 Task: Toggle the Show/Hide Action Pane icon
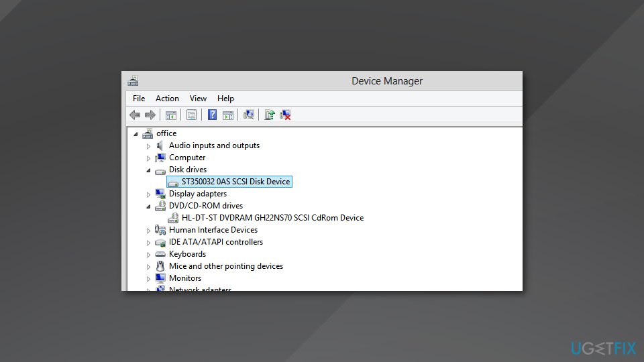(x=228, y=115)
